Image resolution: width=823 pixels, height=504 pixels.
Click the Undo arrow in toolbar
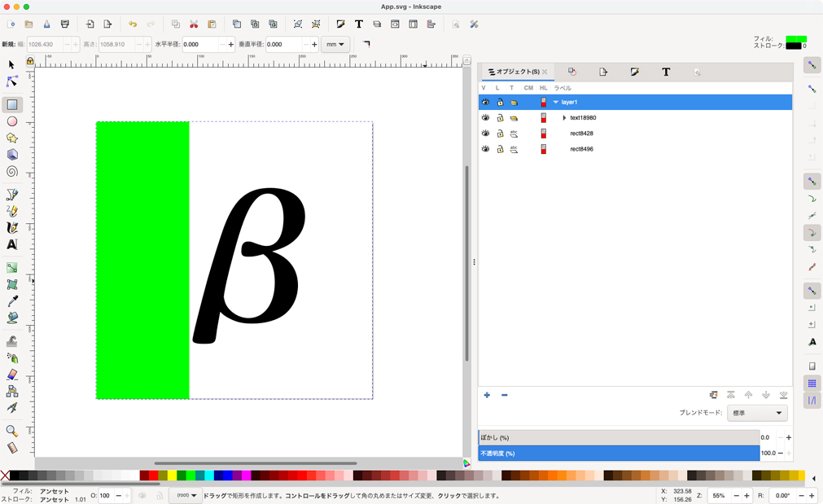coord(133,24)
